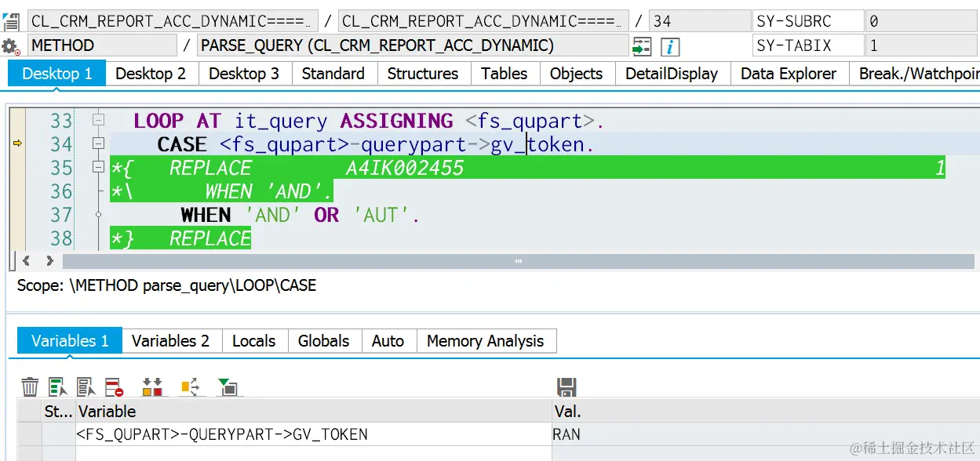The height and width of the screenshot is (461, 980).
Task: Collapse the CASE block at line 34
Action: 98,143
